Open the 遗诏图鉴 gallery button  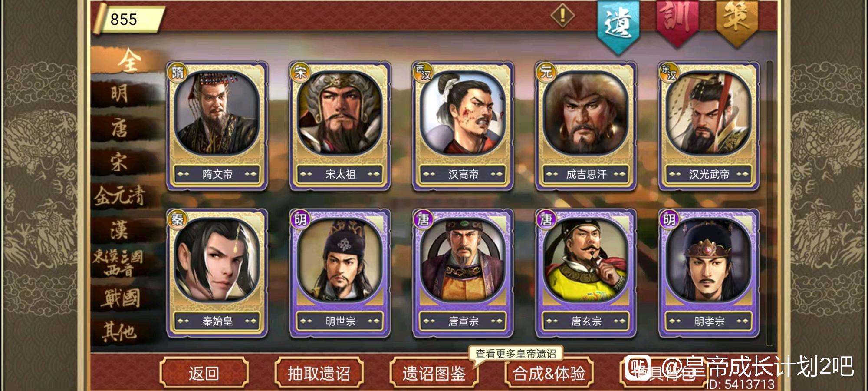[434, 373]
